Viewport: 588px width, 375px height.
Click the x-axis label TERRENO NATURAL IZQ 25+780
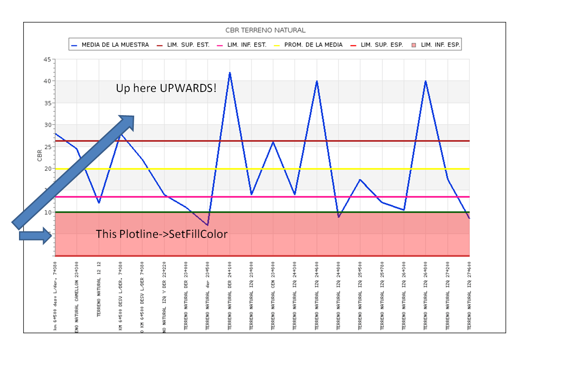382,296
